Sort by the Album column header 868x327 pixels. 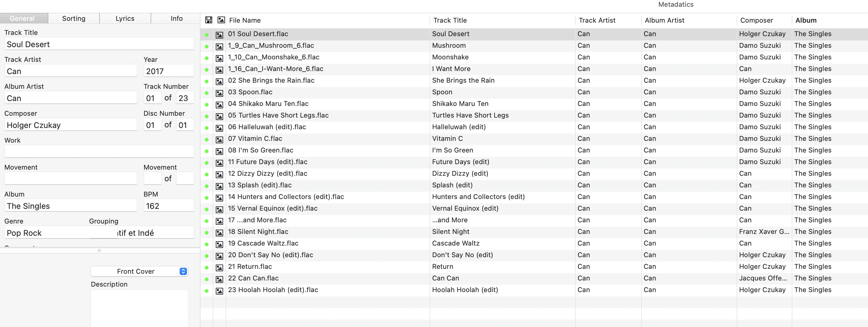tap(806, 20)
